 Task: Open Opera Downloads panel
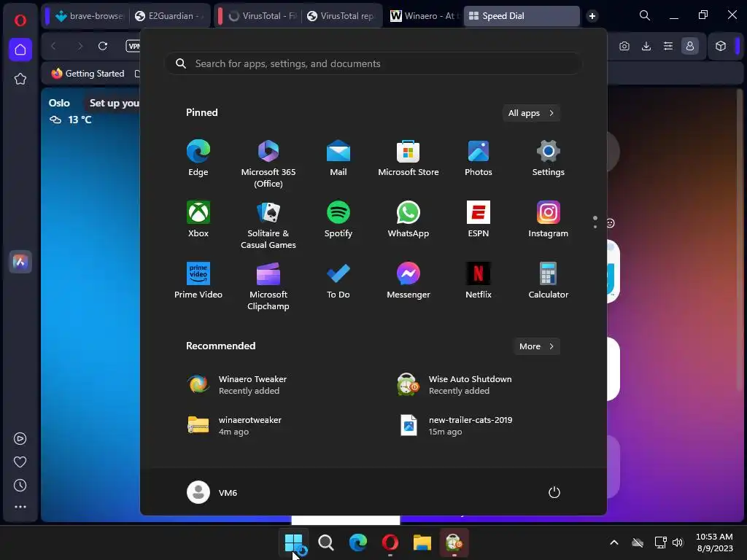click(x=646, y=46)
